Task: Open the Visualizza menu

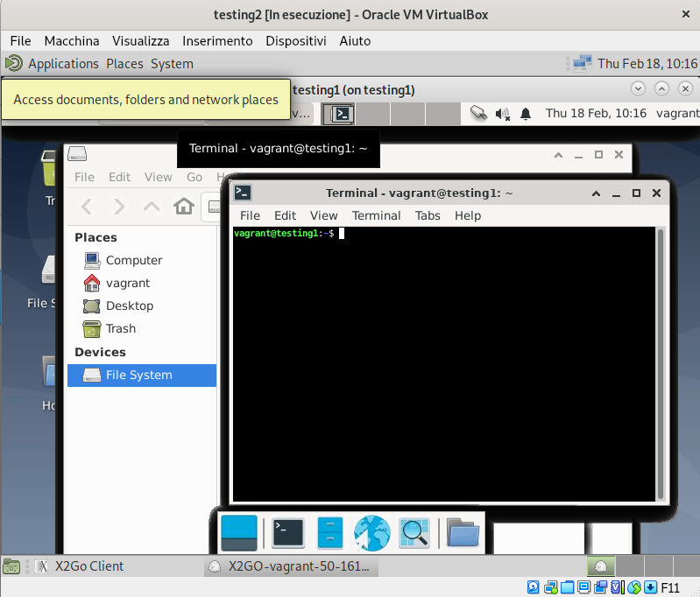Action: pos(141,41)
